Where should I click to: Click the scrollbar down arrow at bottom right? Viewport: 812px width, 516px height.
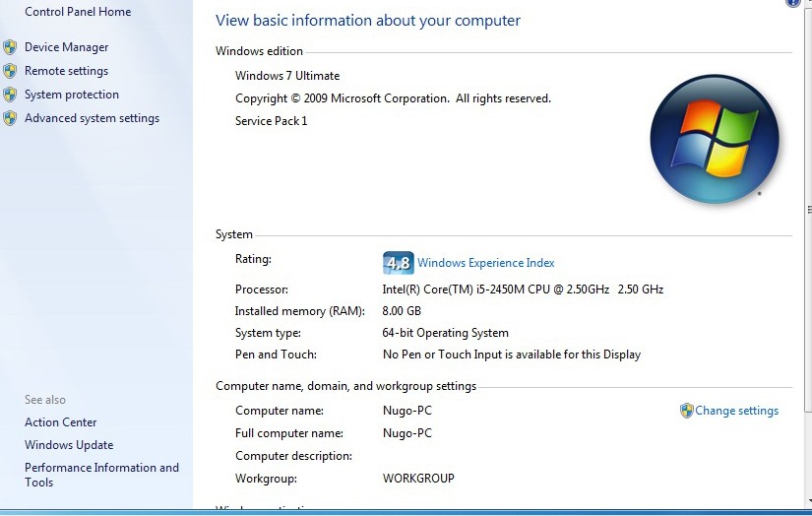809,501
